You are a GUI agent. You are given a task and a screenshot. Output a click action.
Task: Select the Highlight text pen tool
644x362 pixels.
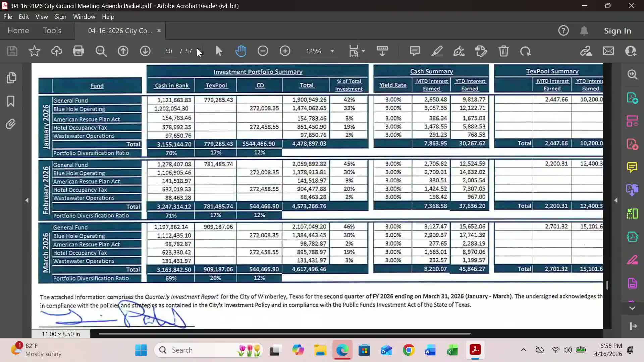pyautogui.click(x=437, y=51)
